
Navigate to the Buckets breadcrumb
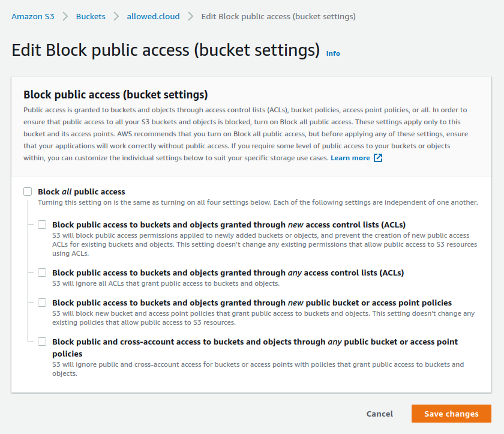pyautogui.click(x=91, y=17)
